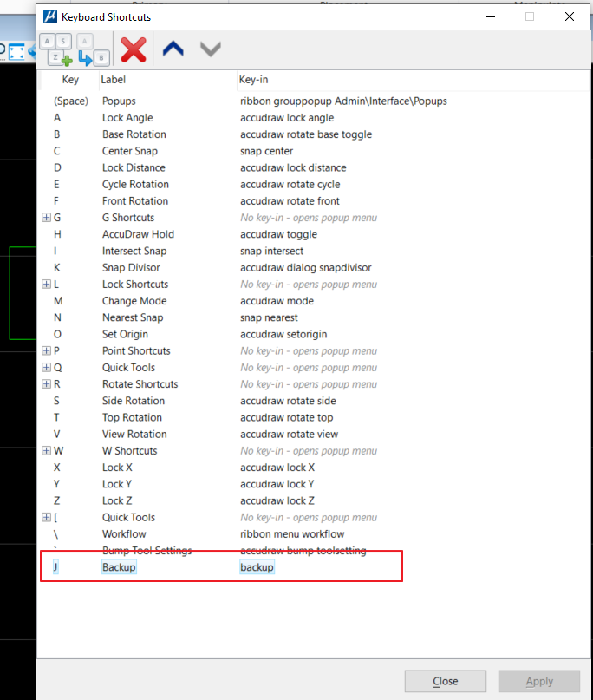Click the Close button
This screenshot has width=593, height=700.
446,681
